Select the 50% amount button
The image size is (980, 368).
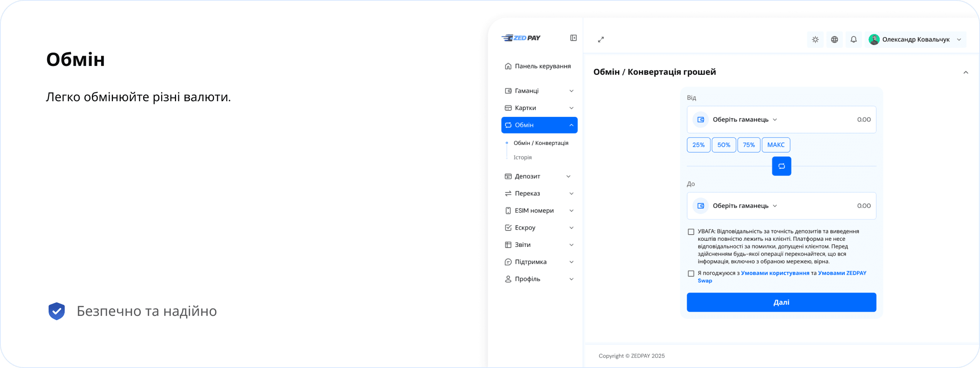click(x=724, y=145)
